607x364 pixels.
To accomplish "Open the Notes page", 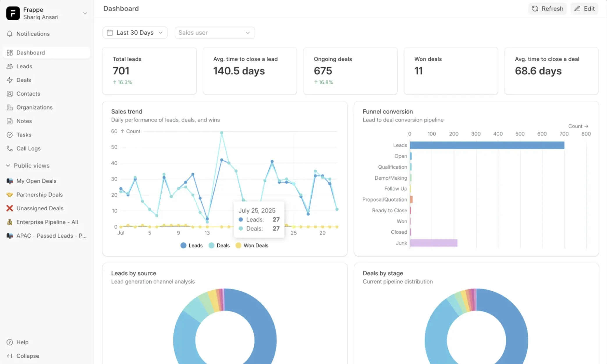I will click(47, 121).
